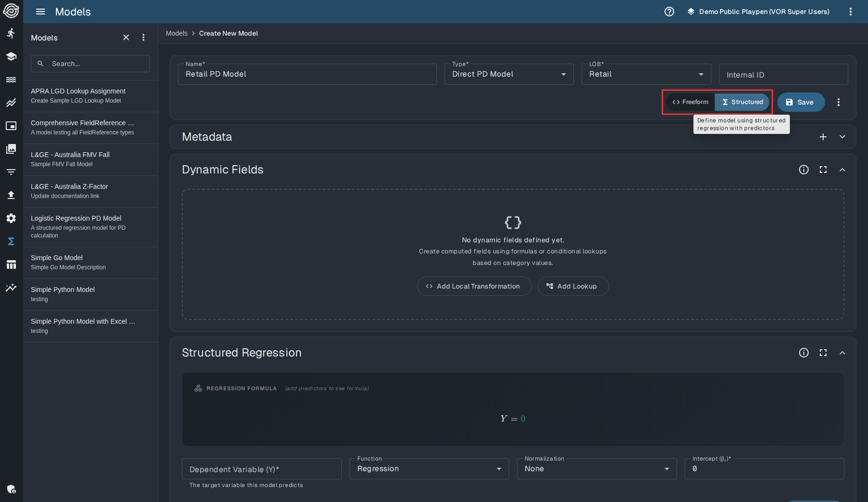Open the hamburger navigation menu

pos(41,12)
